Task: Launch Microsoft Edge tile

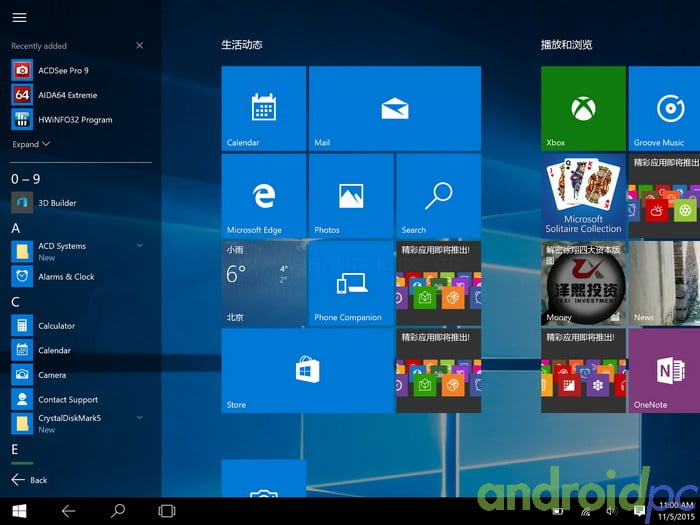Action: [264, 196]
